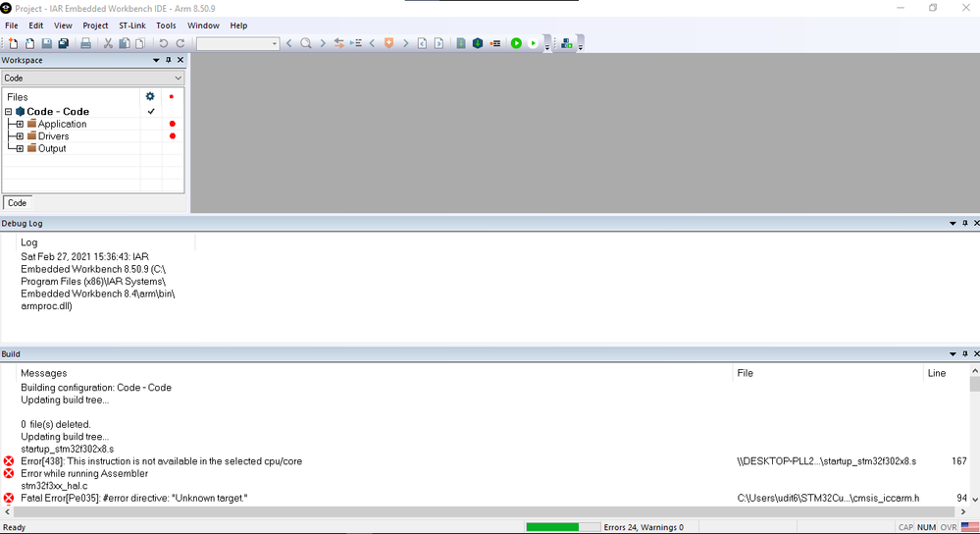Click the Toggle Breakpoint icon
980x534 pixels.
[495, 43]
